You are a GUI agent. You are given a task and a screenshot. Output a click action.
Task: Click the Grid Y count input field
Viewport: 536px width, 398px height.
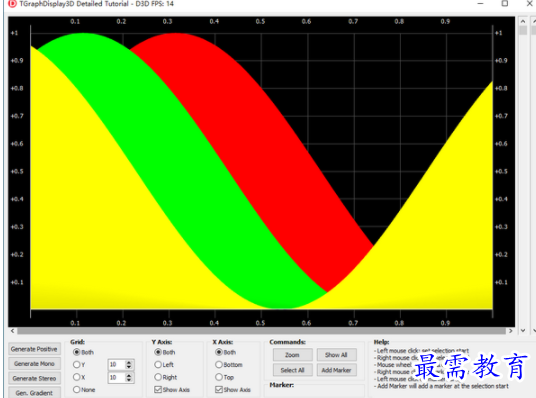(x=116, y=365)
